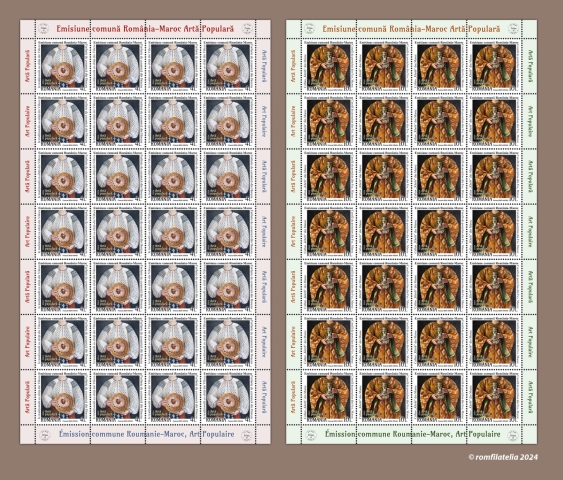Click the bottom-right round emblem on the green sheet
This screenshot has width=563, height=480.
(x=513, y=435)
